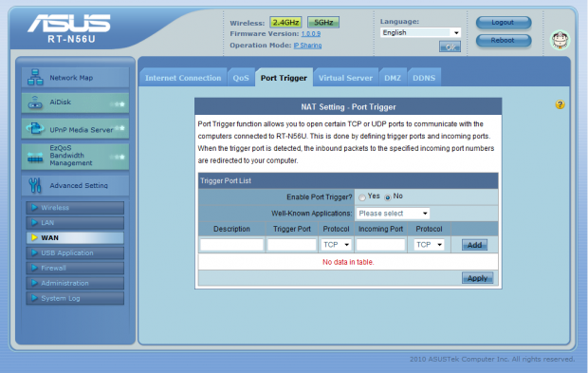Select No for Enable Port Trigger
This screenshot has width=588, height=373.
[388, 197]
